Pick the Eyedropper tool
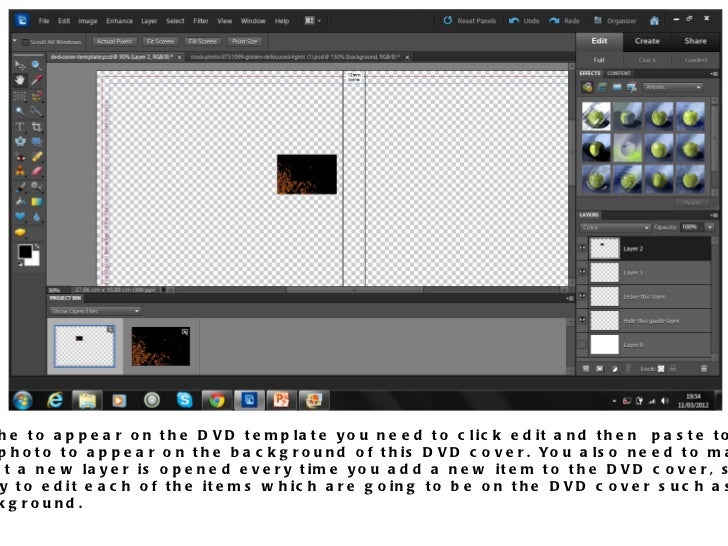 click(x=36, y=80)
